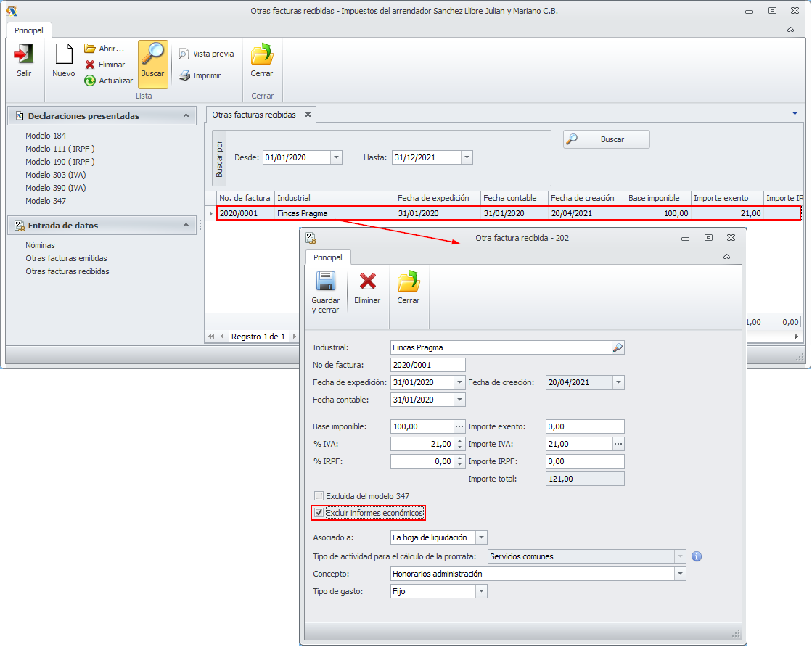Image resolution: width=812 pixels, height=647 pixels.
Task: Click the Industrial lookup magnifier icon
Action: [x=618, y=347]
